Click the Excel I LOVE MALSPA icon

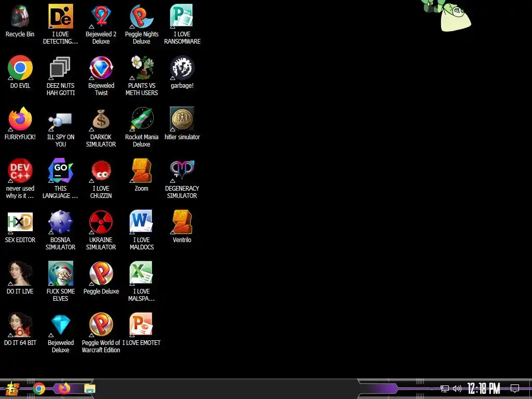[141, 273]
